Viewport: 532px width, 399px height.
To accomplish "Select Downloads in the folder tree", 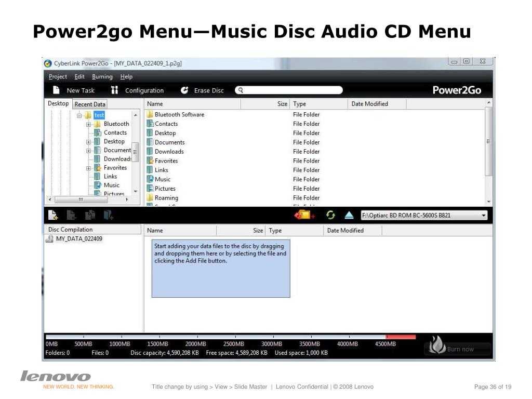I will click(x=117, y=159).
